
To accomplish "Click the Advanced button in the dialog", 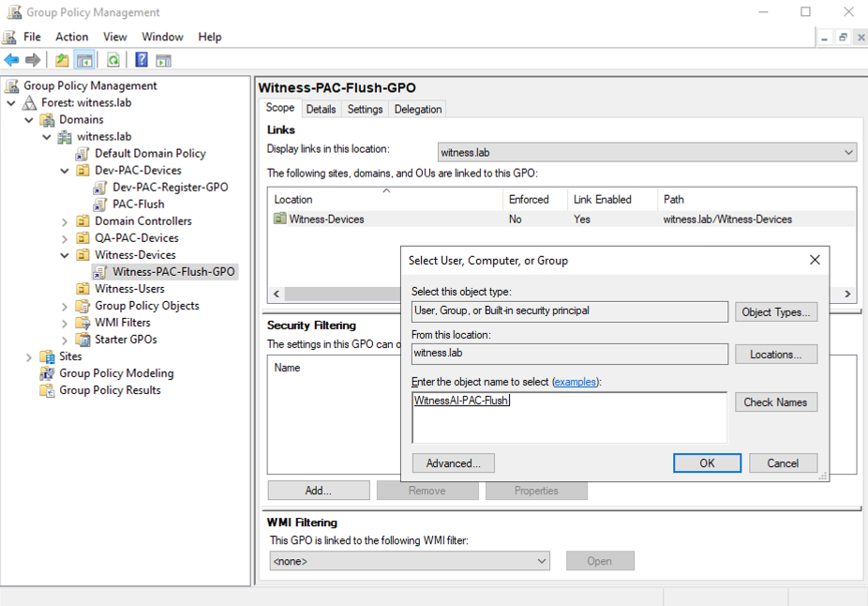I will (454, 463).
